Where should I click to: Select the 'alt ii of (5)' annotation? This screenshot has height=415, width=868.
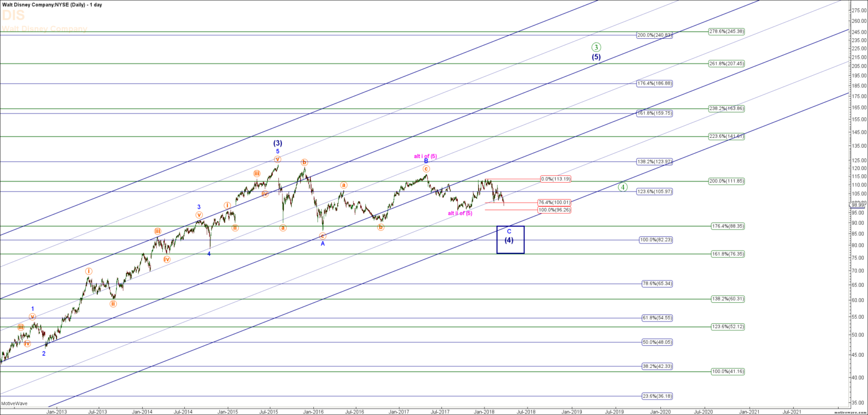click(x=460, y=213)
